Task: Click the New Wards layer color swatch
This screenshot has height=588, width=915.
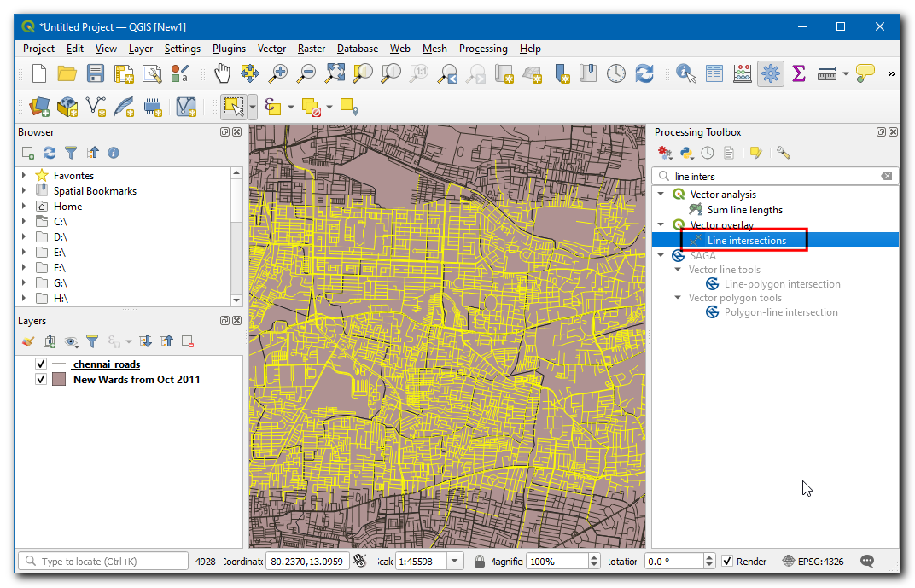Action: [x=59, y=380]
